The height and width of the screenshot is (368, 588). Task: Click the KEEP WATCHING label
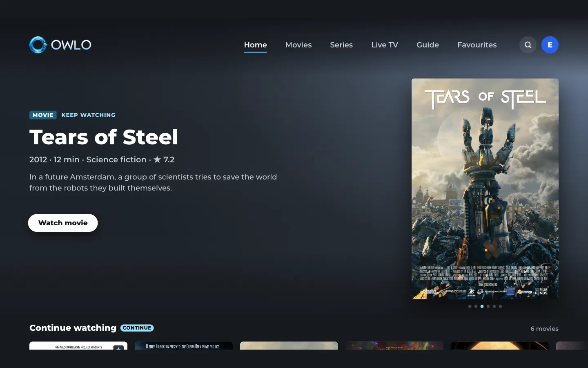(x=88, y=115)
